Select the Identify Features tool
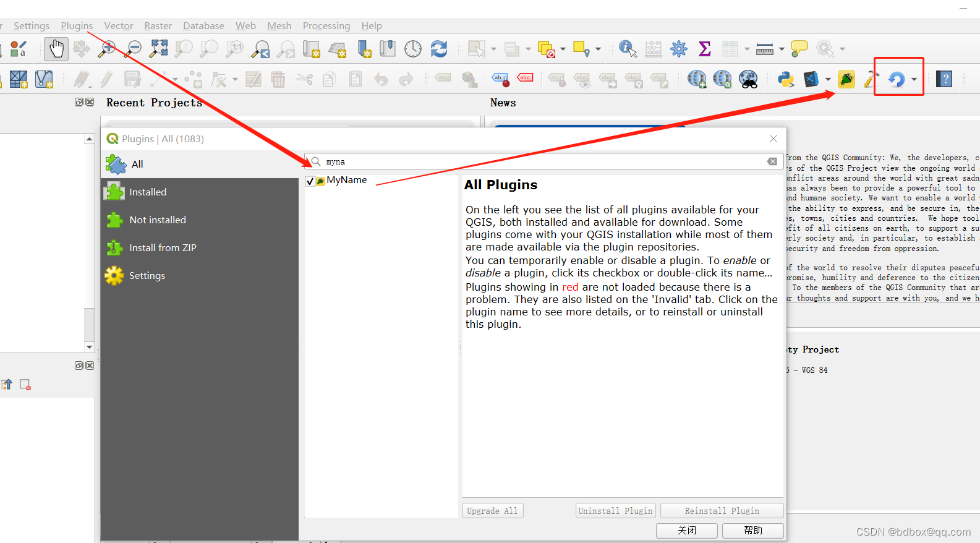The image size is (980, 543). (x=628, y=49)
